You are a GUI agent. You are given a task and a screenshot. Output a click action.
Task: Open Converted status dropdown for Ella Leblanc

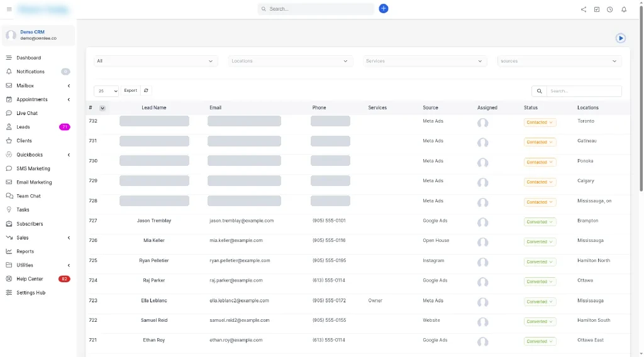click(x=540, y=302)
